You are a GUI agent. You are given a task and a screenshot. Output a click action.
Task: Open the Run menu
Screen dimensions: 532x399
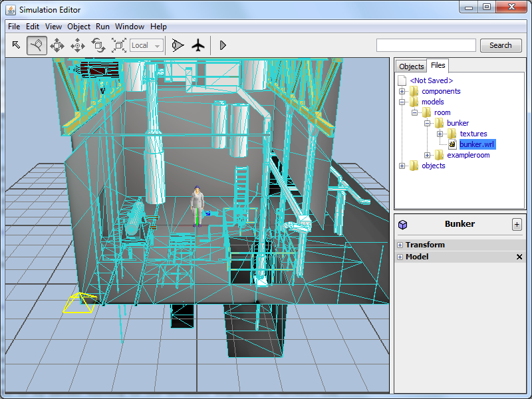[102, 27]
